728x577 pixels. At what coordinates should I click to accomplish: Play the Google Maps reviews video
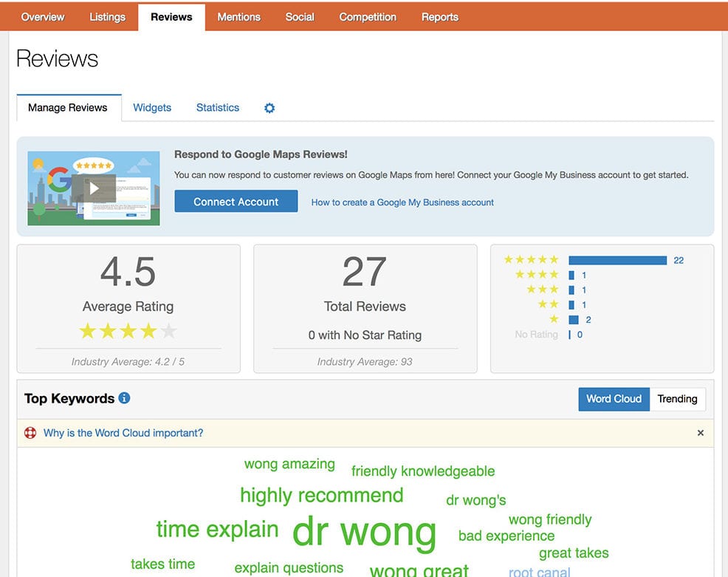pos(94,188)
